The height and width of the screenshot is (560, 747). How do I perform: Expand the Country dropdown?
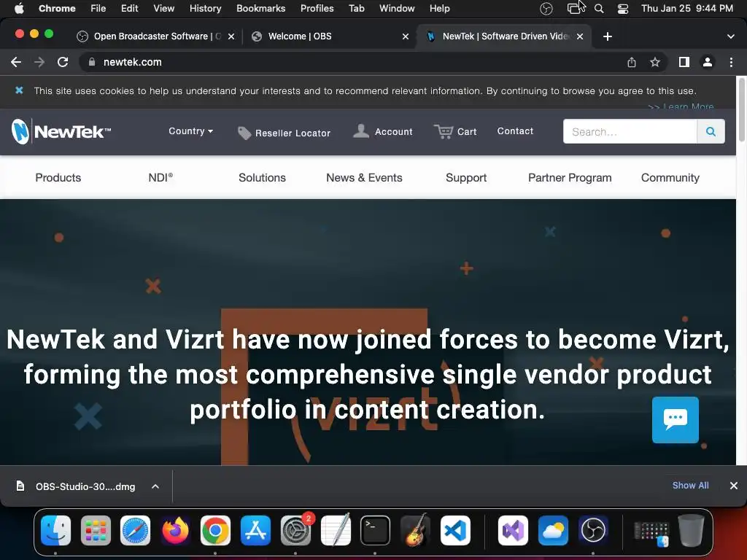[190, 131]
